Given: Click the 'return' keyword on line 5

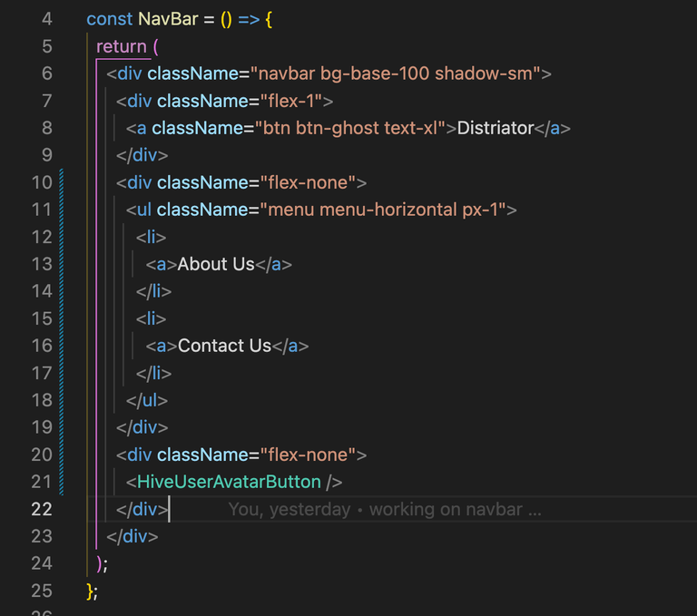Looking at the screenshot, I should point(122,46).
